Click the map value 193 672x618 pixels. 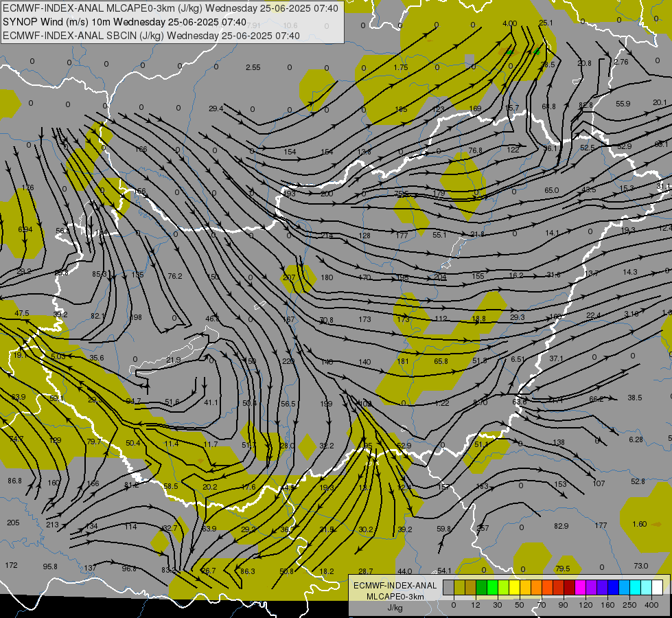[289, 194]
